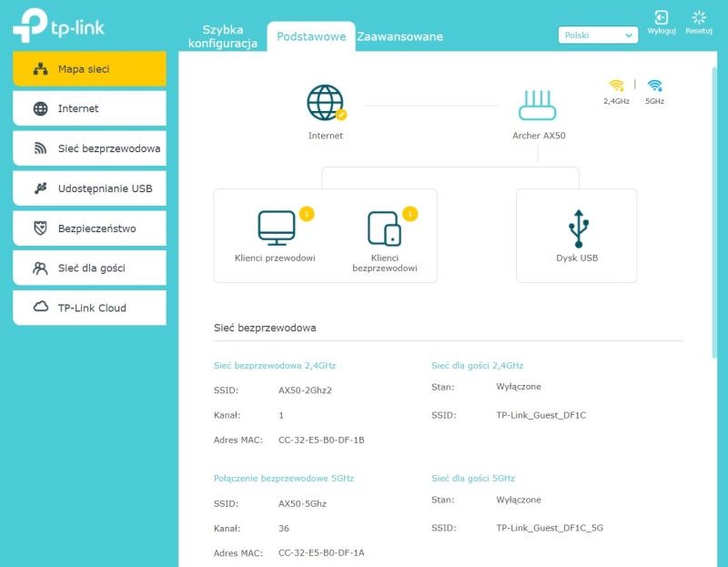
Task: Click the shield icon beside Bezpieczeństwo
Action: [40, 228]
